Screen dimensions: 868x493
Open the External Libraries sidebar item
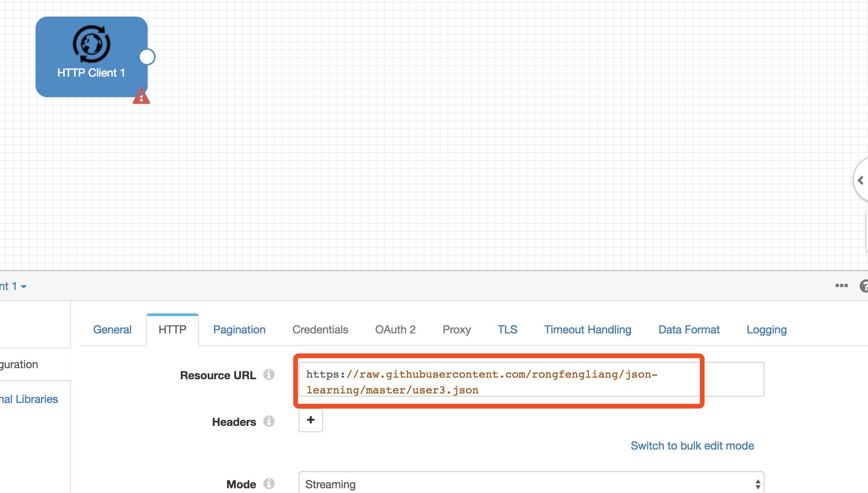[x=29, y=399]
